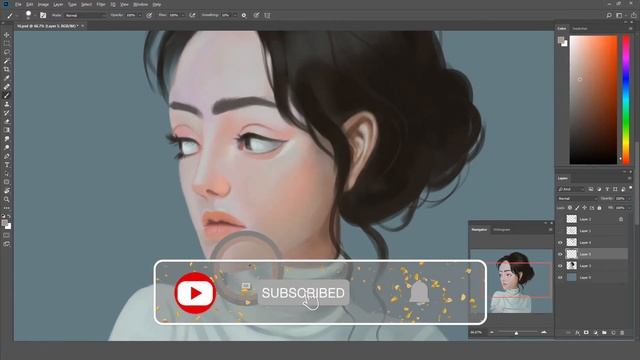Click the Navigator preview thumbnail
The width and height of the screenshot is (640, 360).
coord(511,282)
